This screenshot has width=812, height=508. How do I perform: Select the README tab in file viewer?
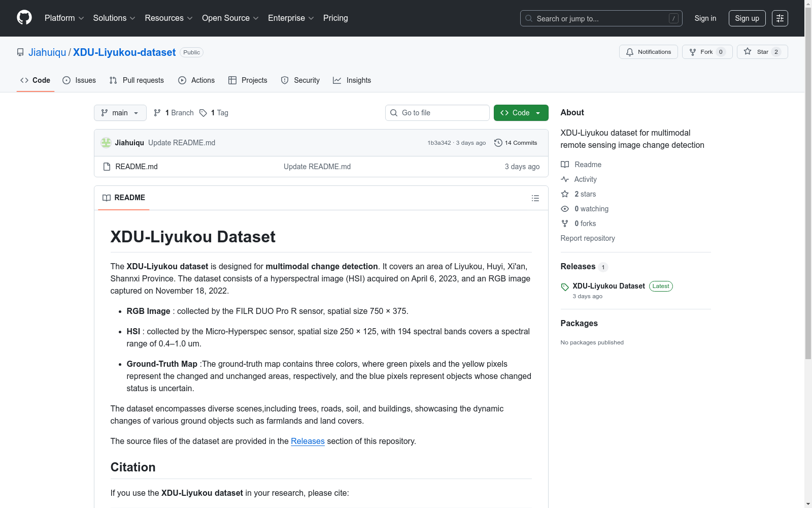124,198
